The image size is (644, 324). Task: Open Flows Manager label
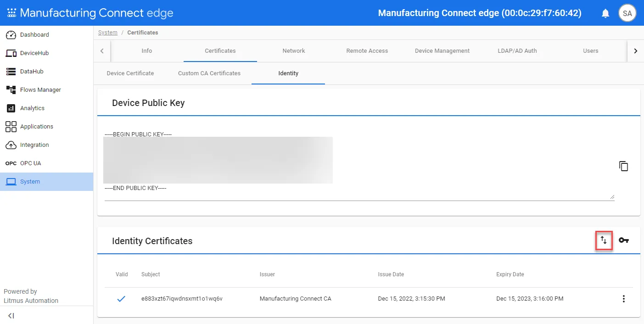pos(40,90)
